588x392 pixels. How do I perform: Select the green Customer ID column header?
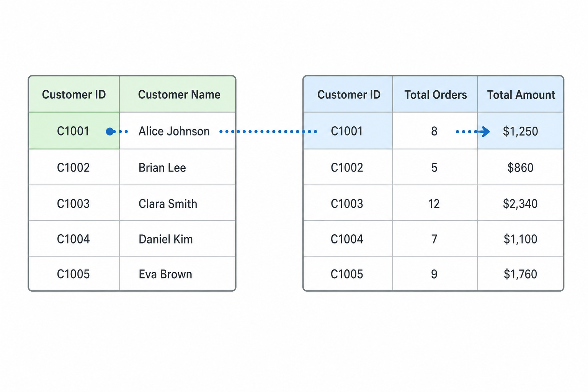coord(74,94)
